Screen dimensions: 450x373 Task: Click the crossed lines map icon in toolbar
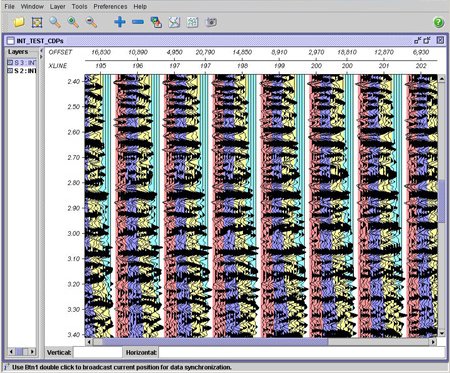coord(174,22)
